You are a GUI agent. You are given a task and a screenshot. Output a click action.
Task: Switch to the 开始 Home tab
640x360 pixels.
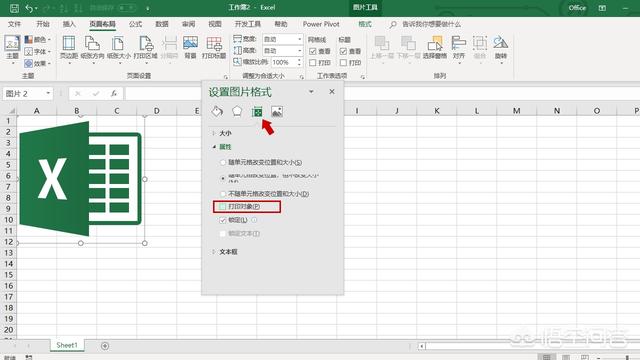pos(42,24)
